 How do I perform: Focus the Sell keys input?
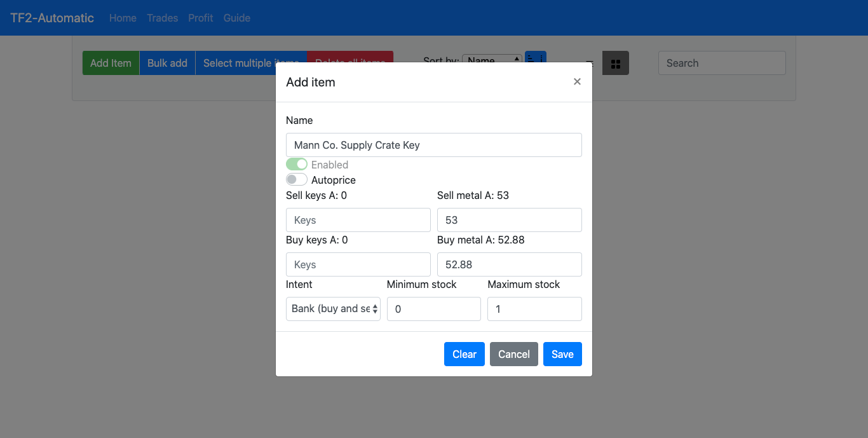click(x=358, y=220)
